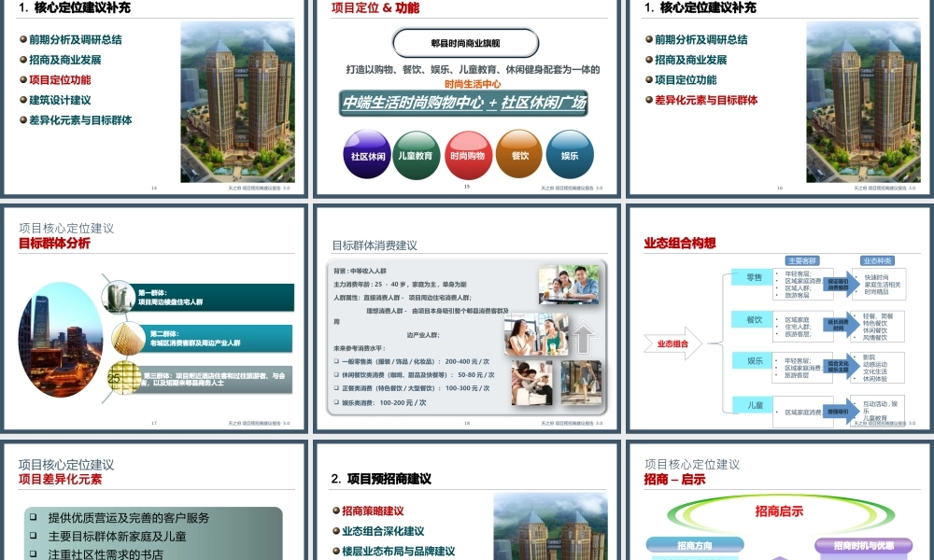934x560 pixels.
Task: Select the 业态组合构想 slide thumbnail
Action: tap(780, 317)
